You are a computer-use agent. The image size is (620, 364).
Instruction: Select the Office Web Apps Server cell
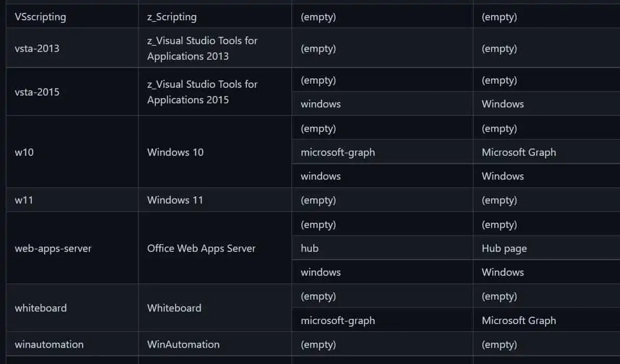pos(201,248)
